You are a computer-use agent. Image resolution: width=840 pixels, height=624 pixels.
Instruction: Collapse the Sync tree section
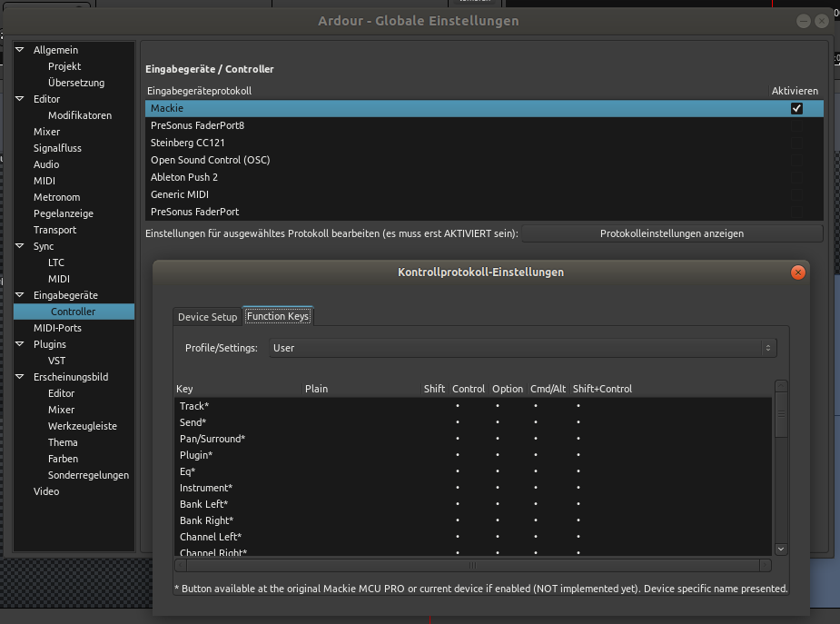click(20, 246)
